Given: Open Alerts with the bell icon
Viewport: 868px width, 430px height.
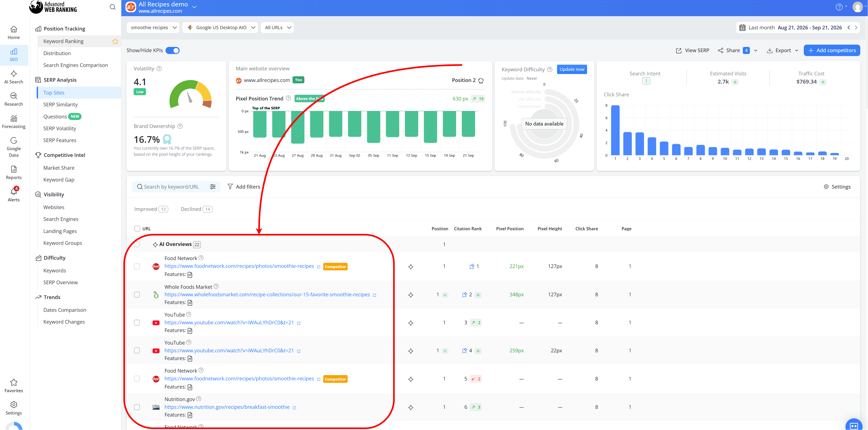Looking at the screenshot, I should (x=13, y=191).
